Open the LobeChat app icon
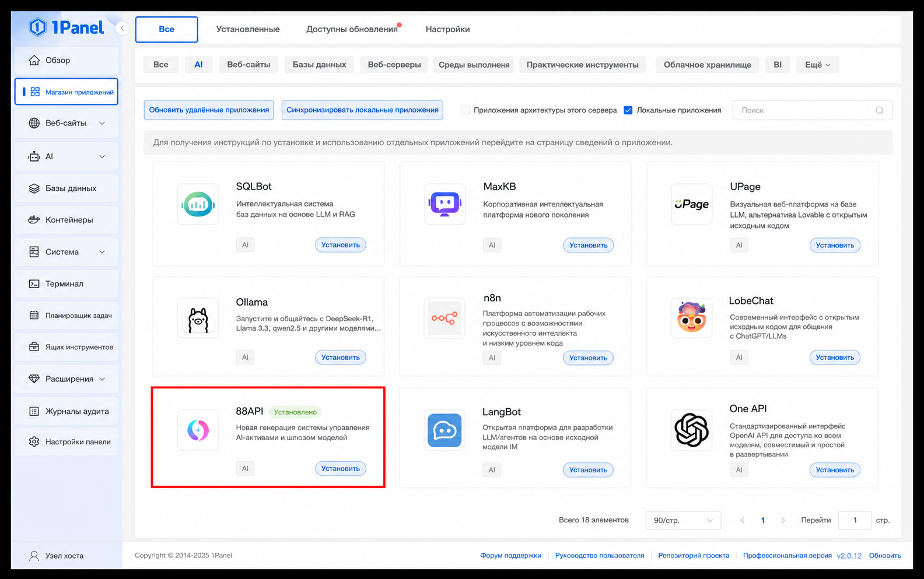 click(692, 318)
